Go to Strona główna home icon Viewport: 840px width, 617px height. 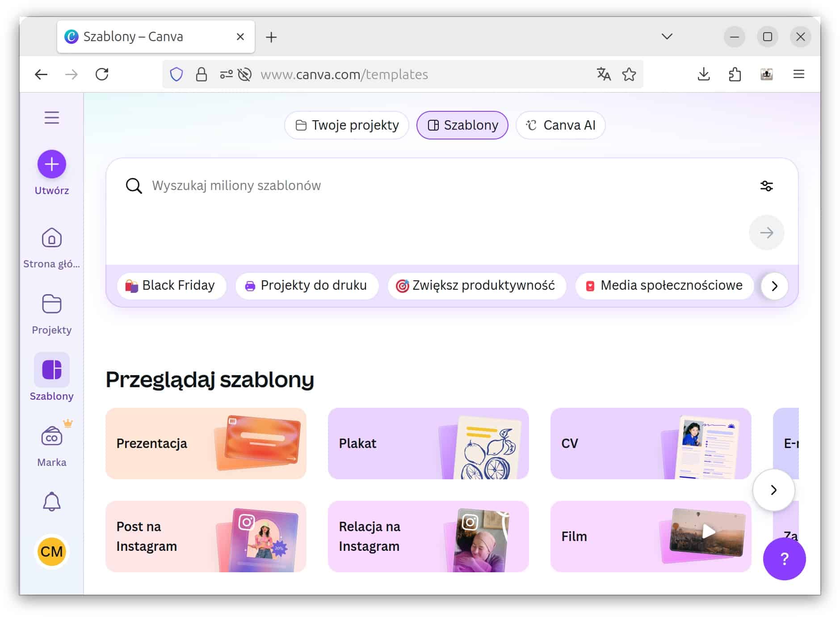52,238
